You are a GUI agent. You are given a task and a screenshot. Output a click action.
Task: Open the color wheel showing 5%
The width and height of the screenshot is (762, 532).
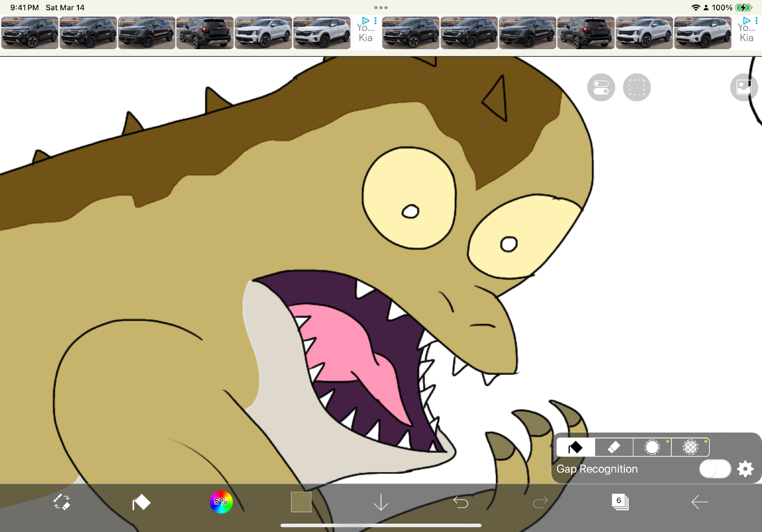click(x=221, y=502)
